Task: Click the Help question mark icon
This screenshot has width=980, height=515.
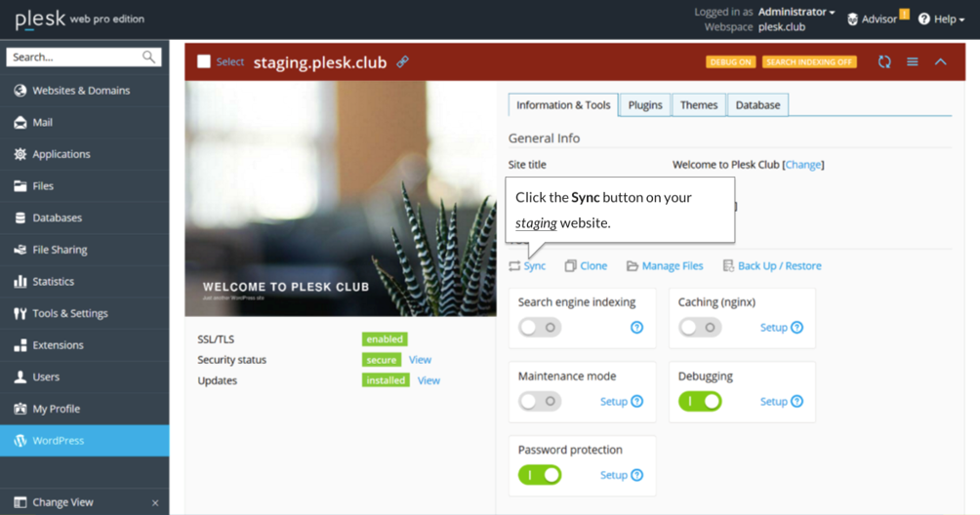Action: click(923, 20)
